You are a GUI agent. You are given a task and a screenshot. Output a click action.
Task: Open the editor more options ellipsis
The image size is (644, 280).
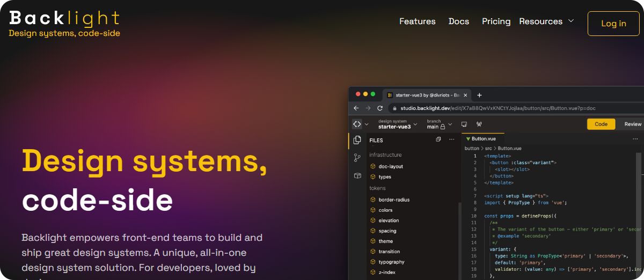pyautogui.click(x=635, y=139)
